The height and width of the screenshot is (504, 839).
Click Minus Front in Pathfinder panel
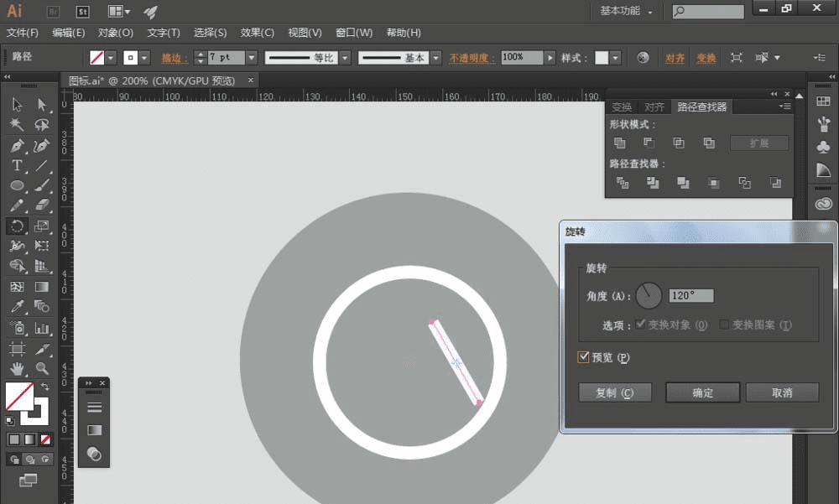click(649, 143)
